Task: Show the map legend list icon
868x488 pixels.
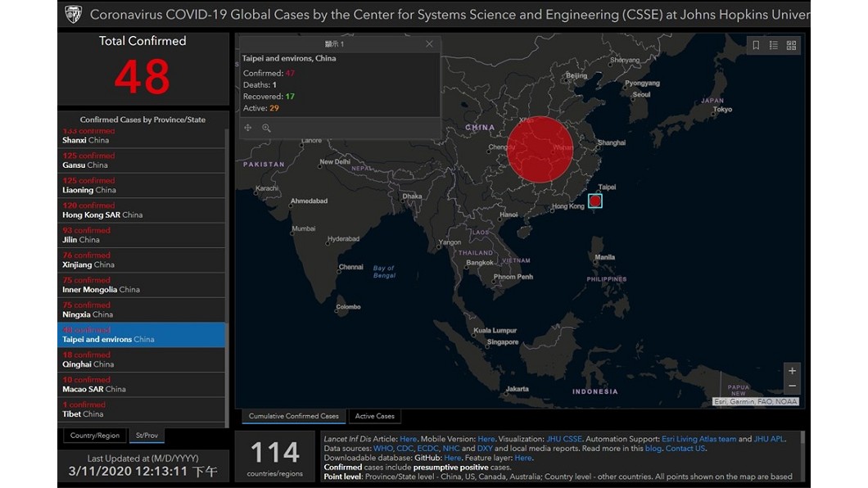Action: coord(773,45)
